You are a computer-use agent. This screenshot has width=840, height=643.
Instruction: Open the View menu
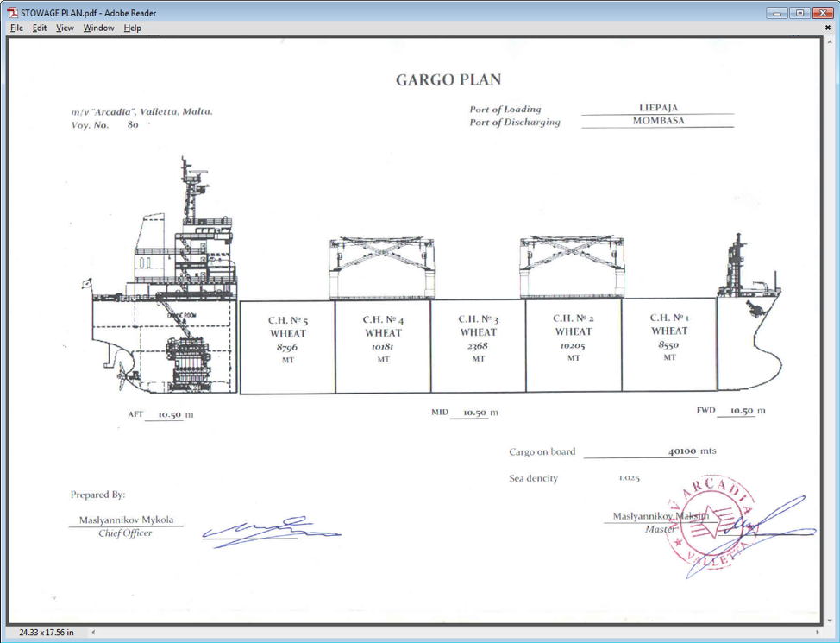[x=65, y=28]
